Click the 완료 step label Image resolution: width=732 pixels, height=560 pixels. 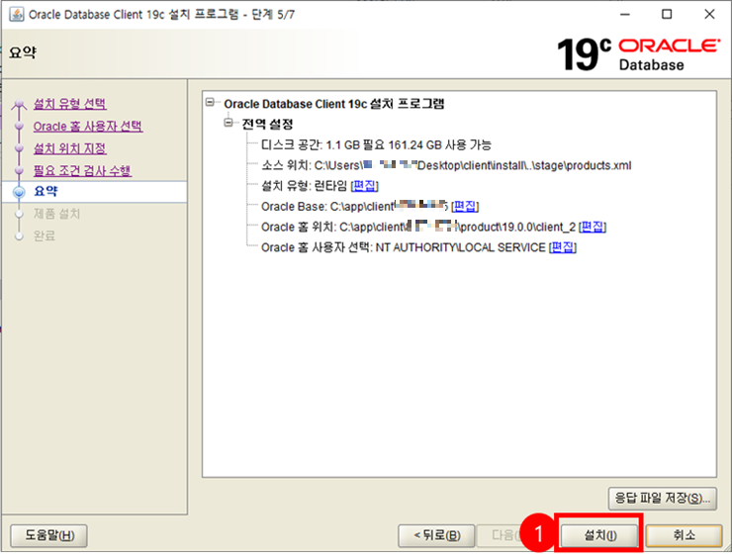pos(45,235)
